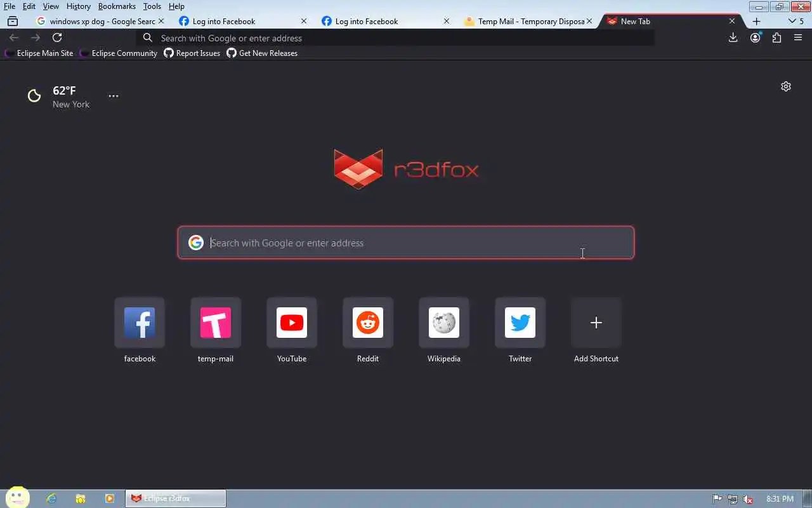This screenshot has width=812, height=508.
Task: Click the muted volume tray icon
Action: [x=749, y=499]
